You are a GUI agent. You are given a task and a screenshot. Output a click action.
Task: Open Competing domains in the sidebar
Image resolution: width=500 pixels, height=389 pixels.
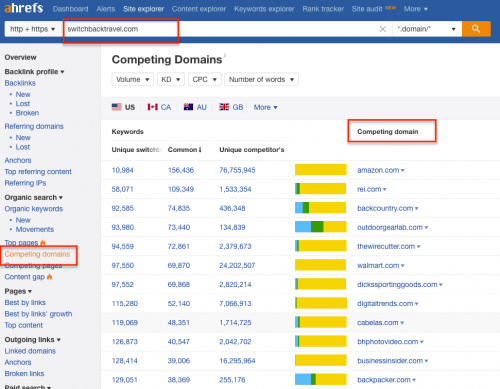[37, 254]
